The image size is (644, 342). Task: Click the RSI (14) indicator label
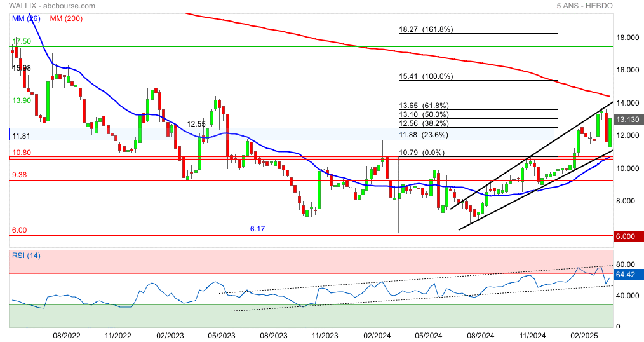tap(26, 256)
